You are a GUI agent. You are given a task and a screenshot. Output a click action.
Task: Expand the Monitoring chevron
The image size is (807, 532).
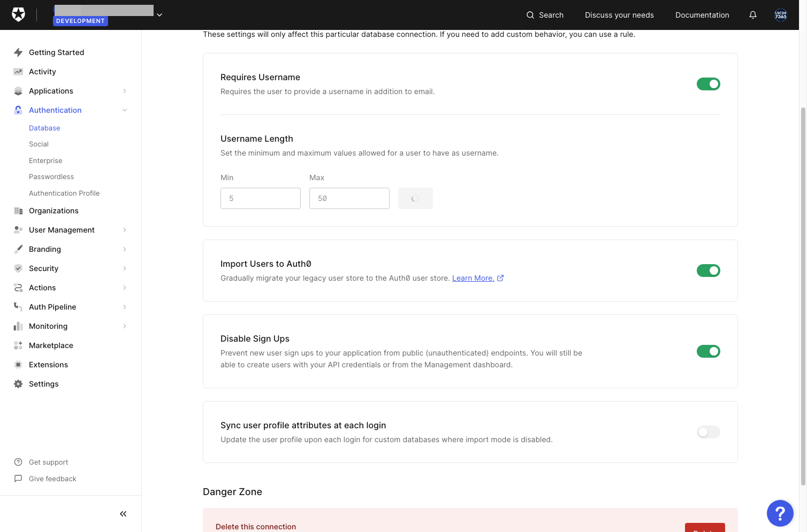(125, 326)
